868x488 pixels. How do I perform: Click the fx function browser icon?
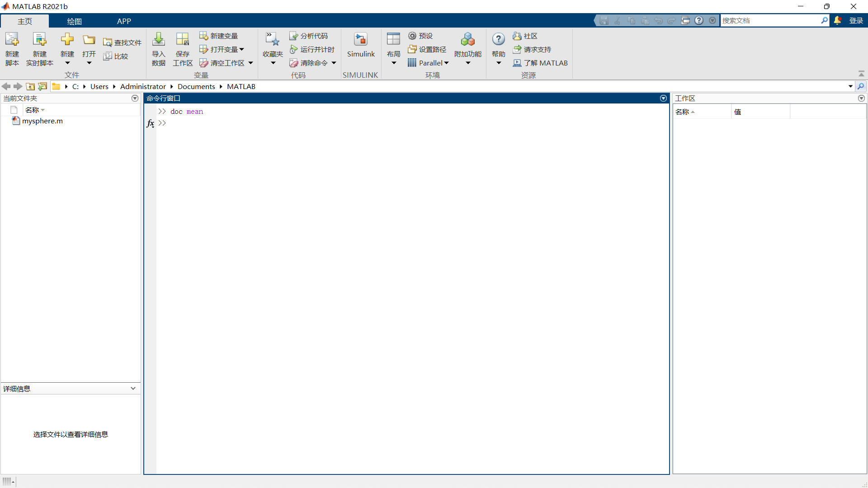151,123
